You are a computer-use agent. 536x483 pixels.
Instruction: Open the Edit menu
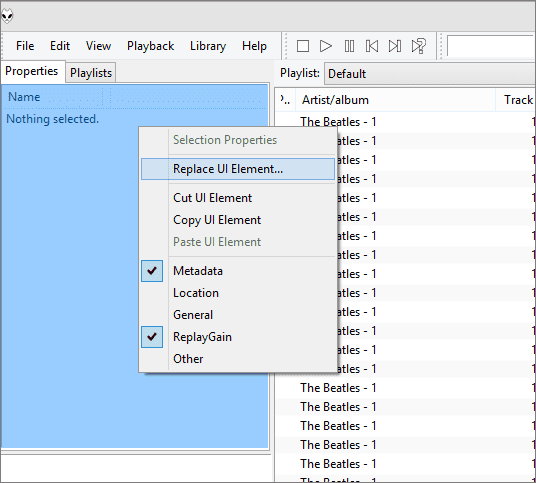60,46
